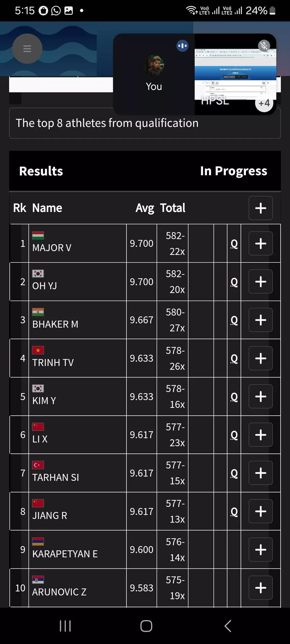Open the recent apps button

[65, 626]
